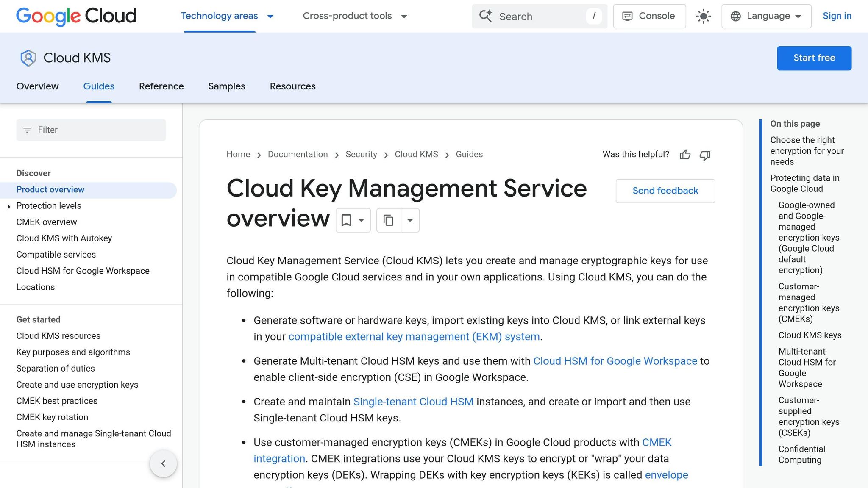Click the bookmark icon beside the title
This screenshot has width=868, height=488.
pyautogui.click(x=346, y=220)
